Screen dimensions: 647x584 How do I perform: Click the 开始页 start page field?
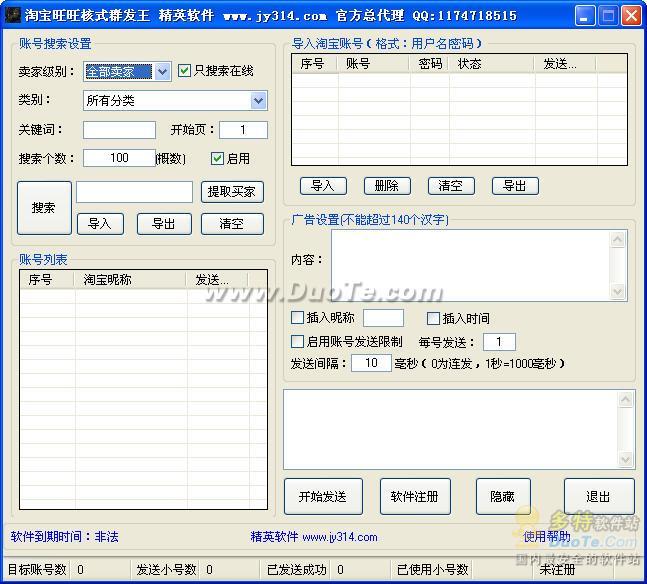click(243, 130)
